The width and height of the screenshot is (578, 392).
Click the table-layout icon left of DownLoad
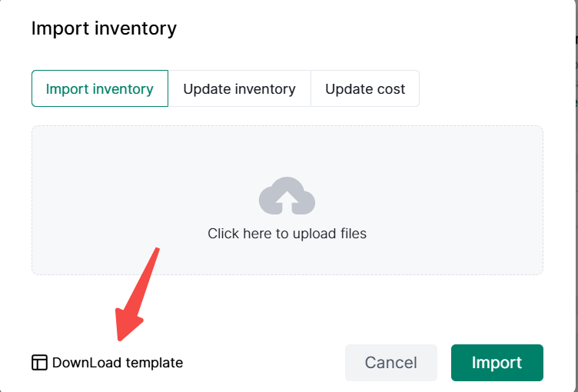pos(39,363)
